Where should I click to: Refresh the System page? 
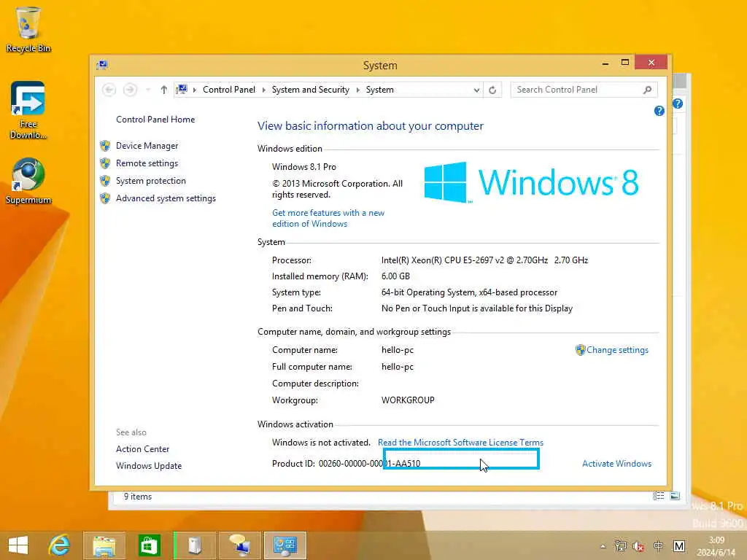coord(492,90)
